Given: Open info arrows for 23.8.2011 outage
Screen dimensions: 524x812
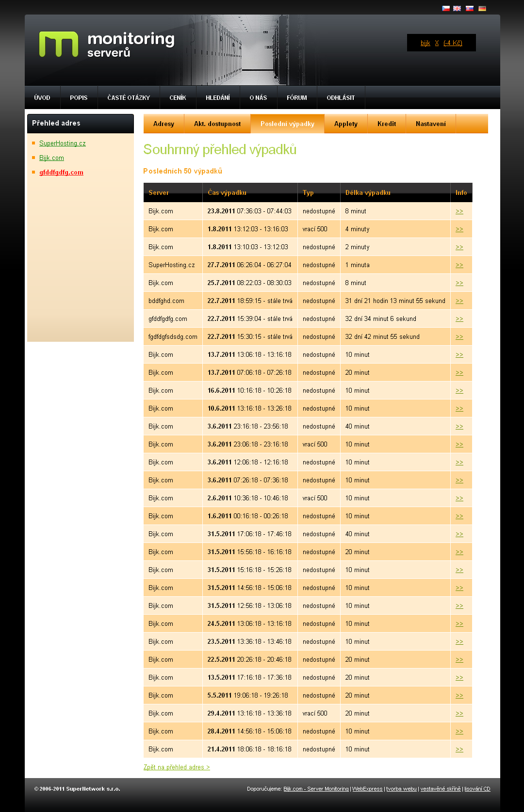Looking at the screenshot, I should (x=459, y=211).
